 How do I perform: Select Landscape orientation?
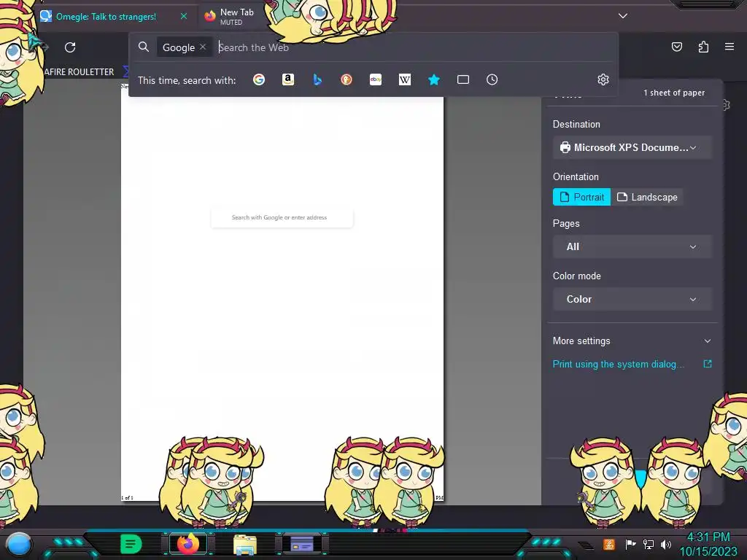[647, 197]
